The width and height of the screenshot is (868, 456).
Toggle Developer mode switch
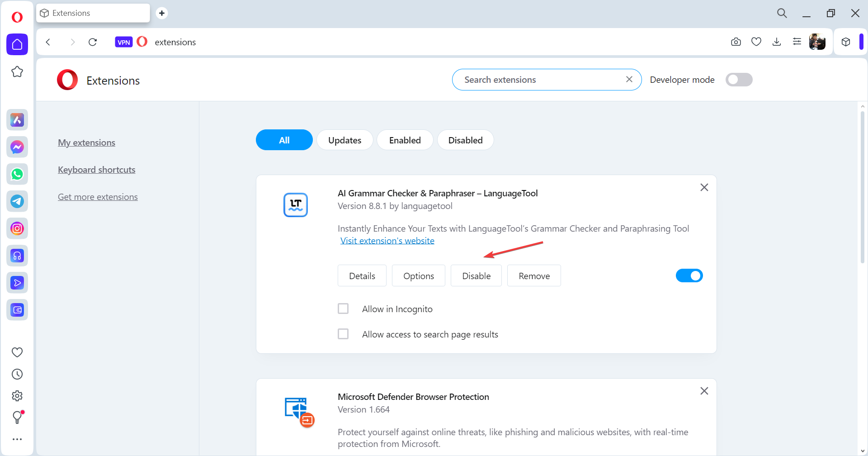coord(739,80)
